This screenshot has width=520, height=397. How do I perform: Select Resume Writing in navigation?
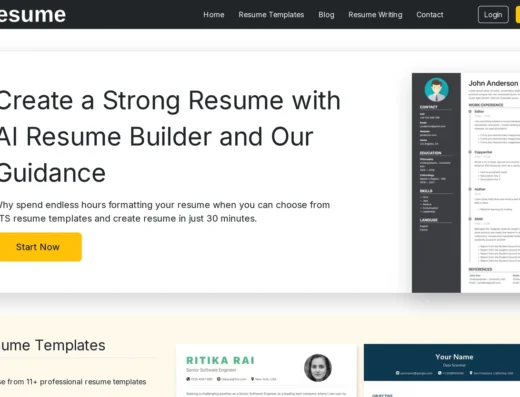[375, 15]
